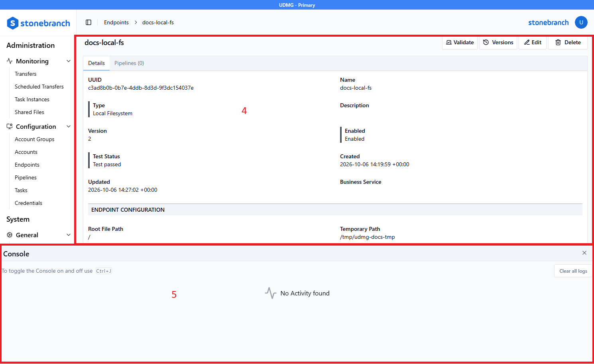Viewport: 594px width, 364px height.
Task: Go to Endpoints breadcrumb link
Action: coord(116,22)
